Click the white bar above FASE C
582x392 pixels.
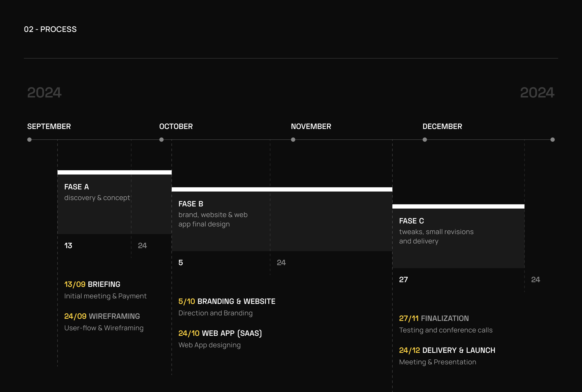click(x=458, y=206)
